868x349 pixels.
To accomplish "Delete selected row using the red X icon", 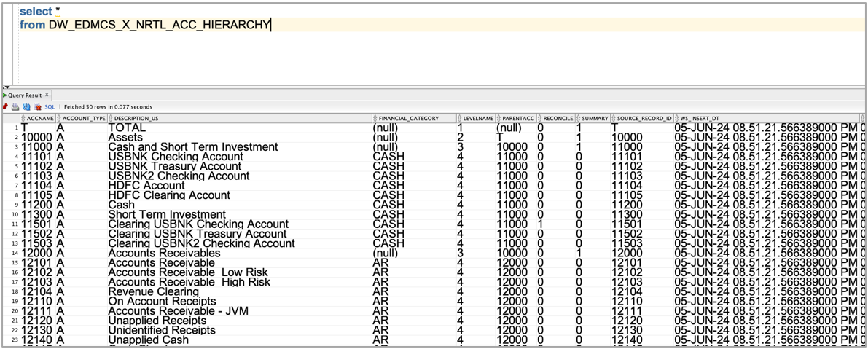I will pos(37,107).
